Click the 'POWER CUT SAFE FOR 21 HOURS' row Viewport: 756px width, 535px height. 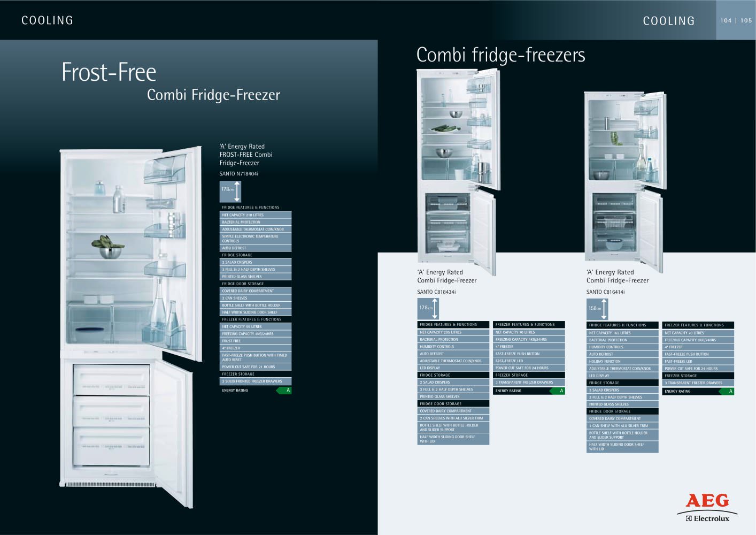click(256, 367)
